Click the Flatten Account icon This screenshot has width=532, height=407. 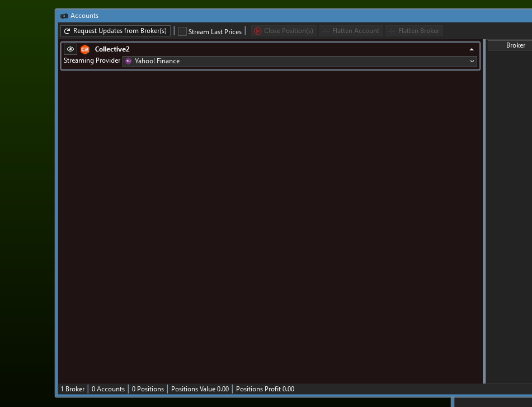[x=326, y=31]
